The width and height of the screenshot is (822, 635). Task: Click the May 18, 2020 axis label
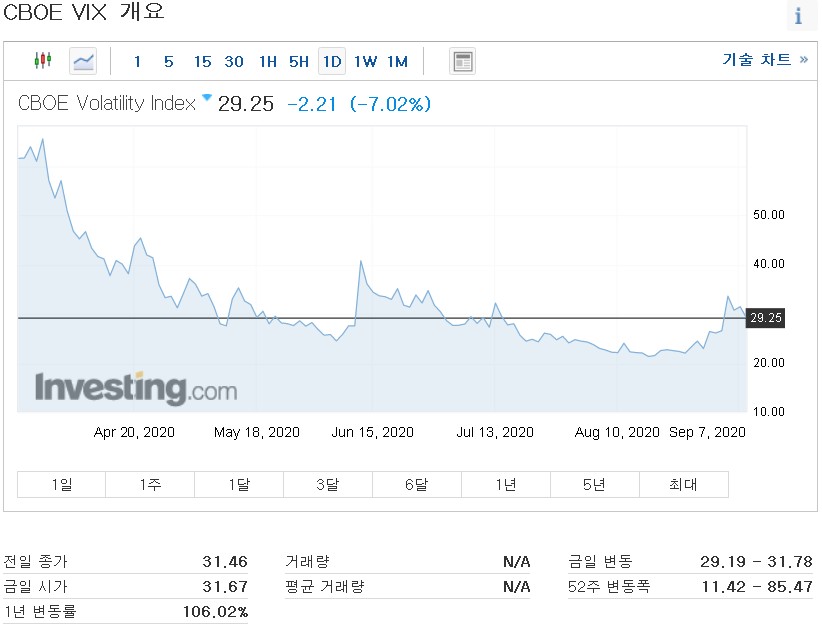tap(256, 433)
